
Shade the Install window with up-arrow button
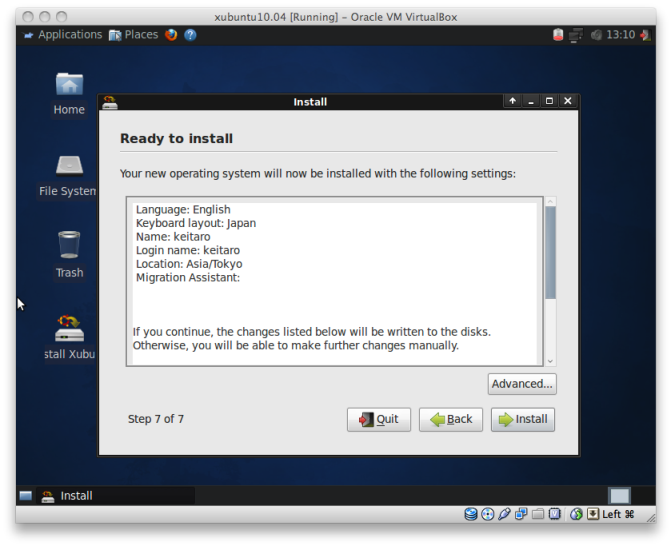click(512, 101)
